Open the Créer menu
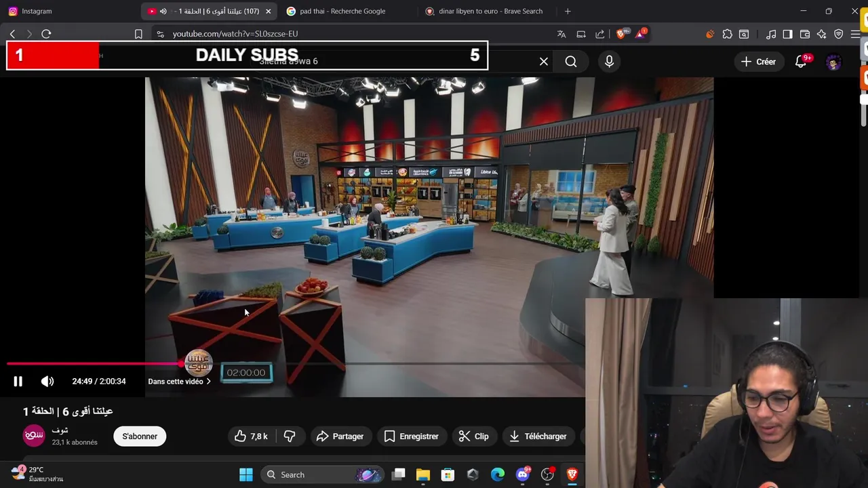Image resolution: width=868 pixels, height=488 pixels. (x=758, y=62)
